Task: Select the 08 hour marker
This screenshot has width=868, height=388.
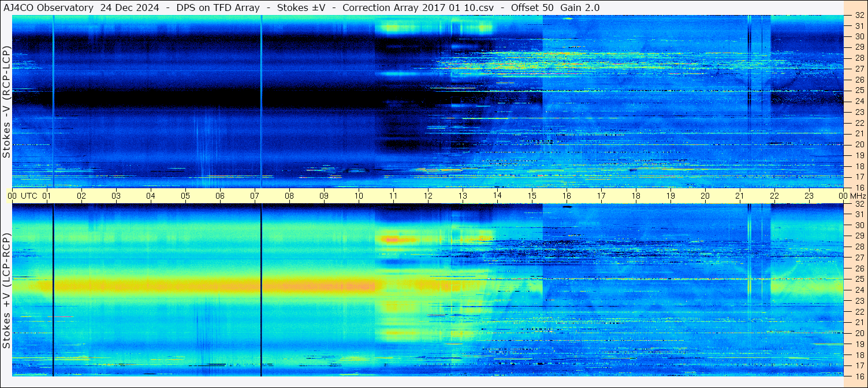Action: (x=289, y=196)
